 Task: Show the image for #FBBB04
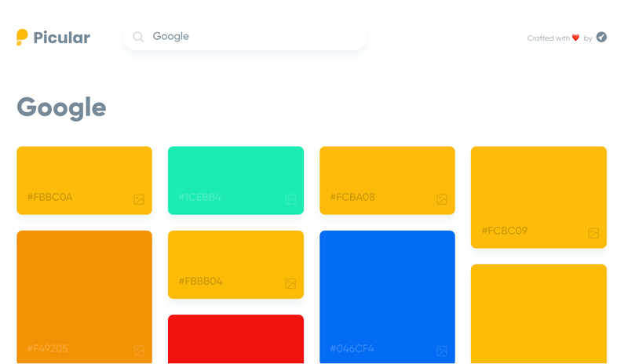click(290, 283)
